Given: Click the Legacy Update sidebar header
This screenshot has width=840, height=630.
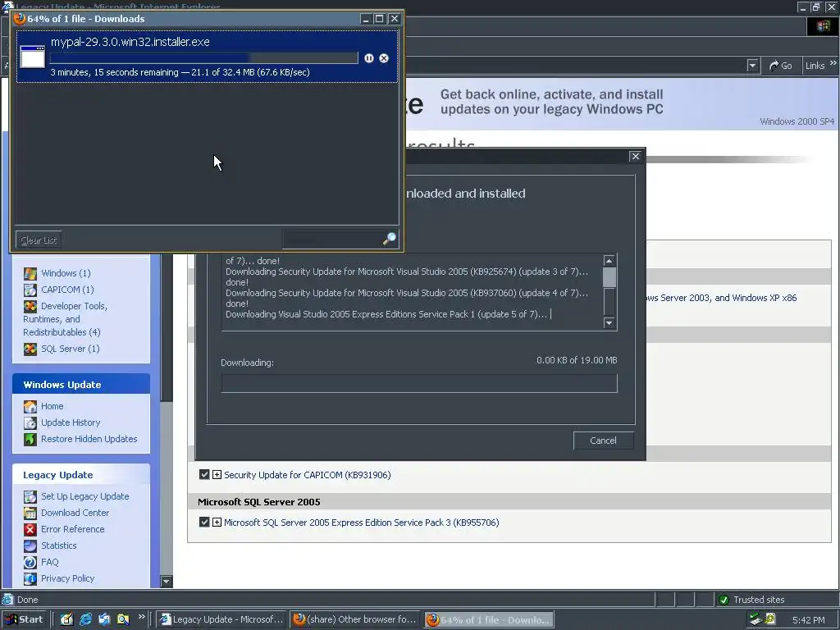Looking at the screenshot, I should 81,475.
